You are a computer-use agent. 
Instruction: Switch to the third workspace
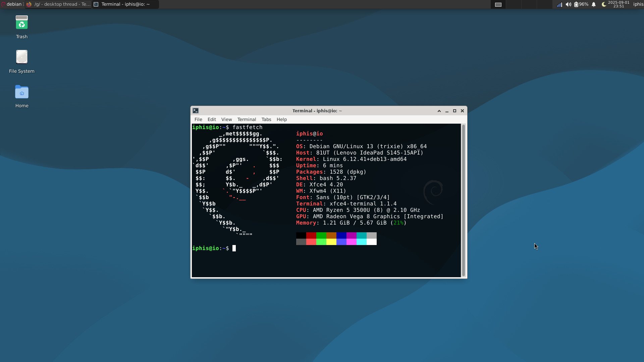point(529,4)
